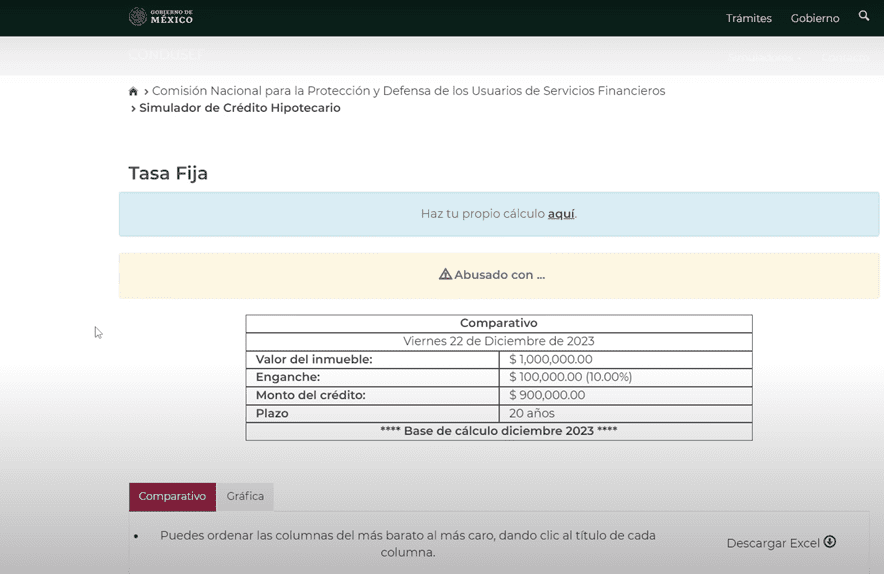Click the Enganche value $100,000.00 (10.00%)
Viewport: 884px width, 574px height.
[570, 377]
